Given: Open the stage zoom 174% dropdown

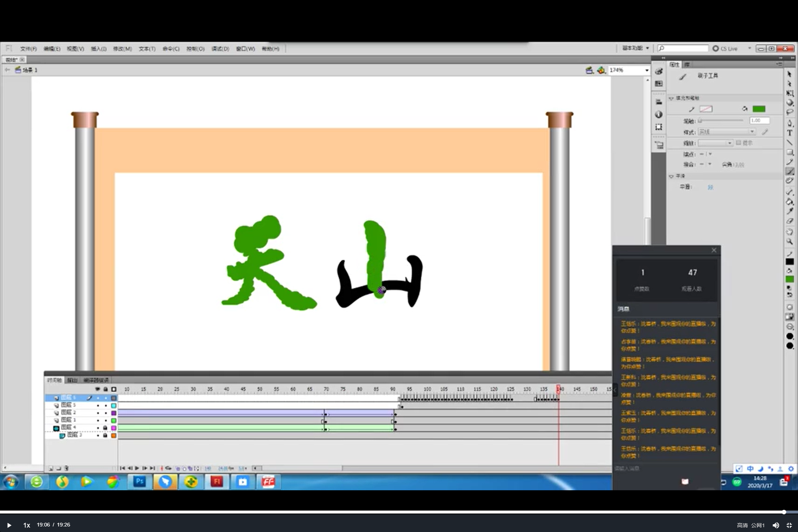Looking at the screenshot, I should point(647,70).
